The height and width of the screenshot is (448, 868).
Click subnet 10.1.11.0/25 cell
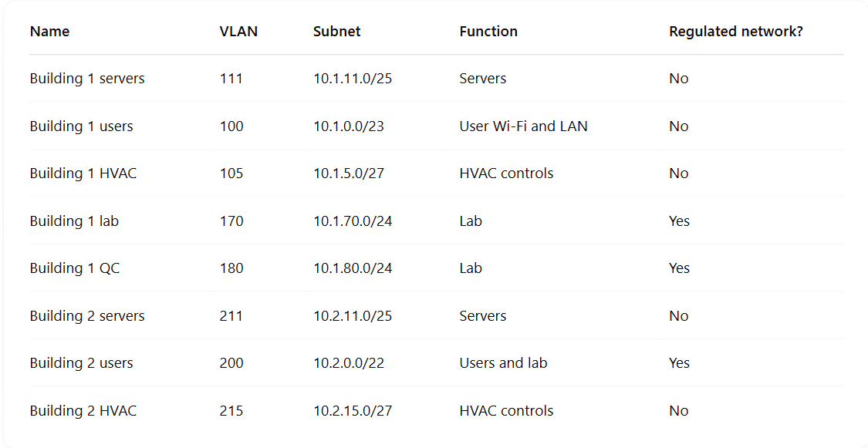353,79
